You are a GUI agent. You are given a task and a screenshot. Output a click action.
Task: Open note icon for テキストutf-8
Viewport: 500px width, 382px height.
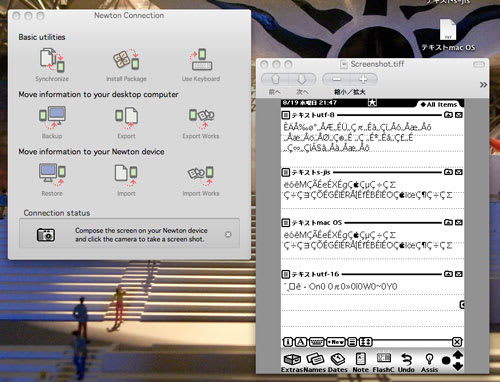[x=286, y=115]
